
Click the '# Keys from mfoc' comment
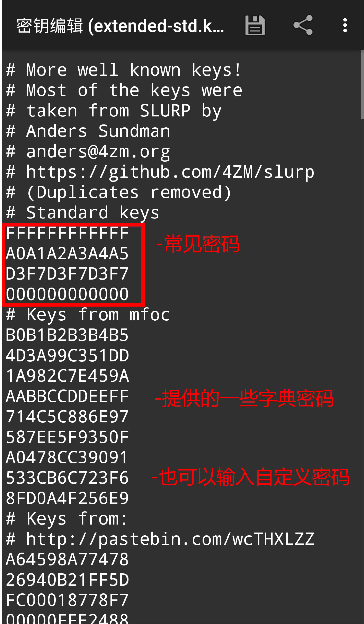(88, 315)
